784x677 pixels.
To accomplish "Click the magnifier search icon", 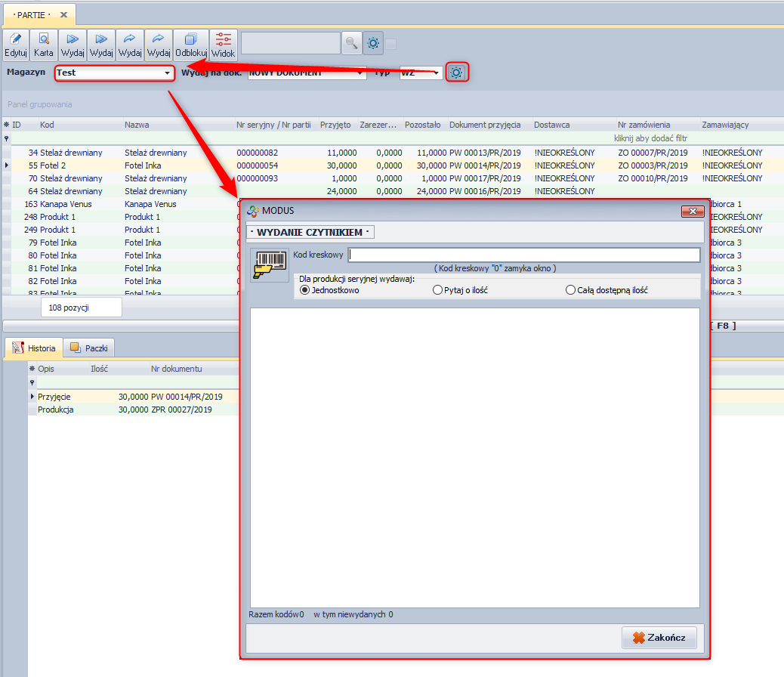I will (x=351, y=43).
